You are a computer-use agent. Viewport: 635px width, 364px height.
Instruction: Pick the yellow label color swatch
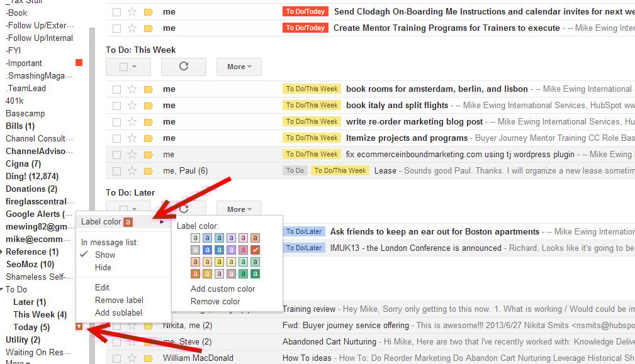click(x=220, y=262)
